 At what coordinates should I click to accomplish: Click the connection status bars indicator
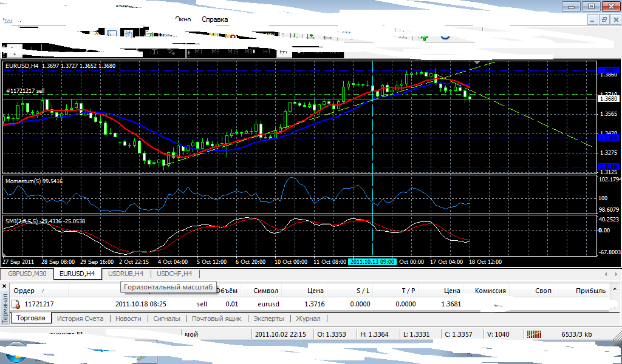534,334
